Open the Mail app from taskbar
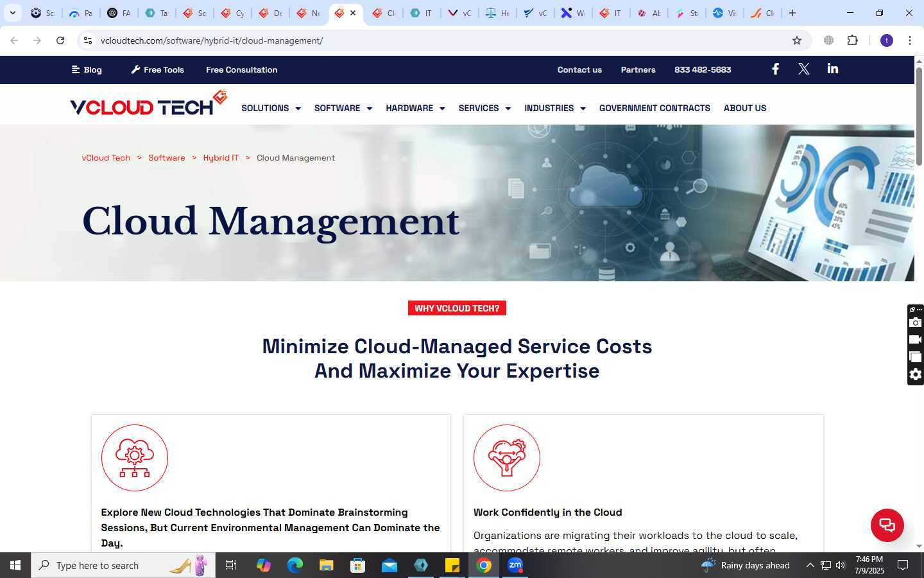This screenshot has height=578, width=924. point(389,565)
